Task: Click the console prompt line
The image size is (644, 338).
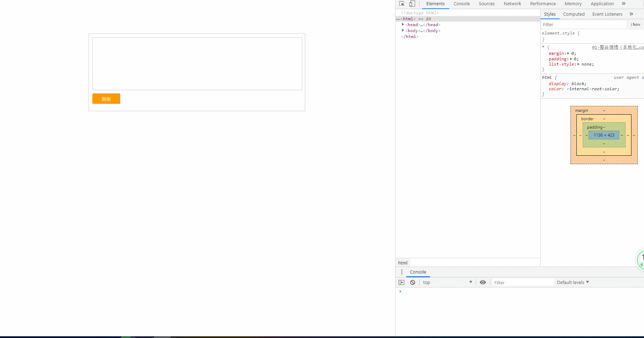Action: pyautogui.click(x=520, y=291)
